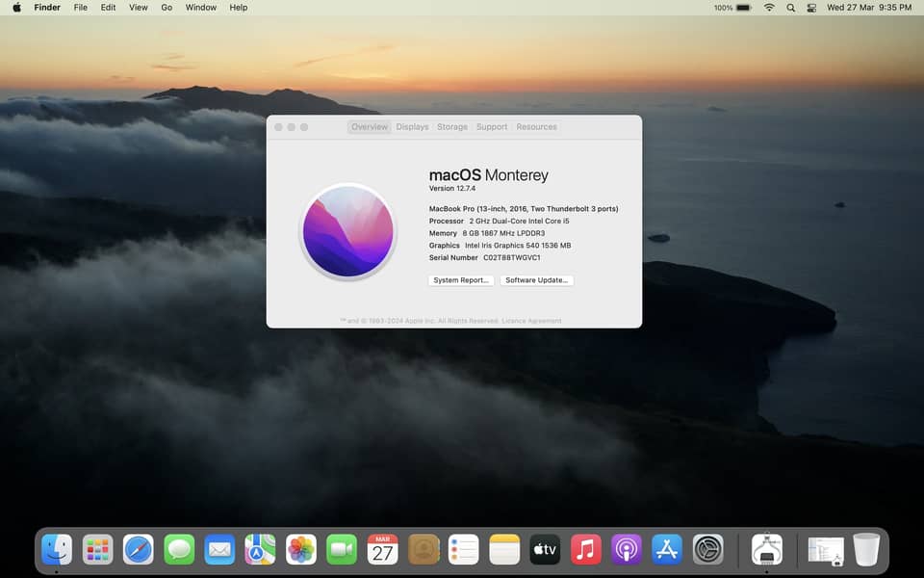This screenshot has width=924, height=578.
Task: Open the Apple menu
Action: point(16,8)
